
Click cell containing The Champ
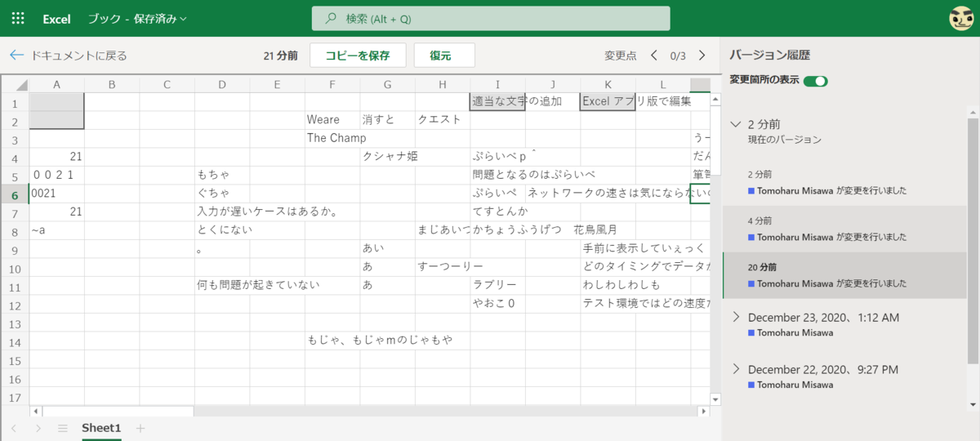tap(332, 138)
